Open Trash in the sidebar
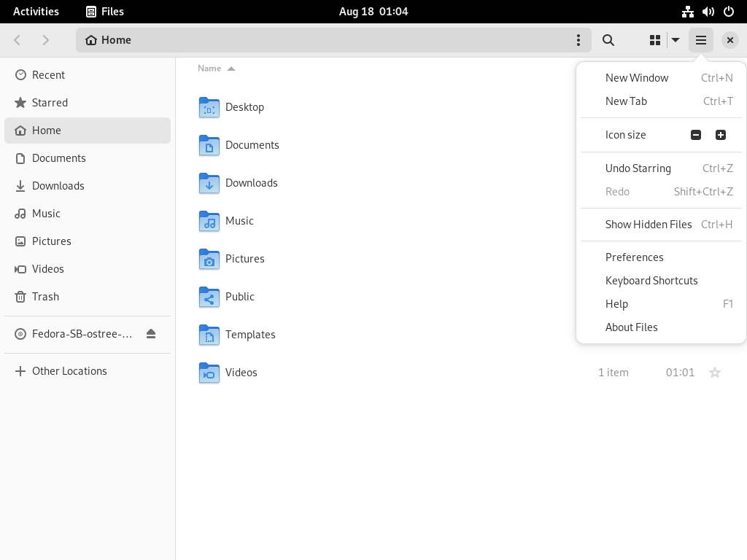The image size is (747, 560). coord(88,296)
